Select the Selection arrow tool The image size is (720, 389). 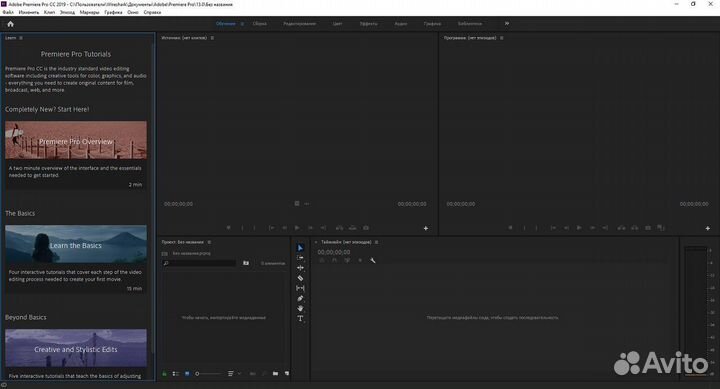[x=300, y=248]
